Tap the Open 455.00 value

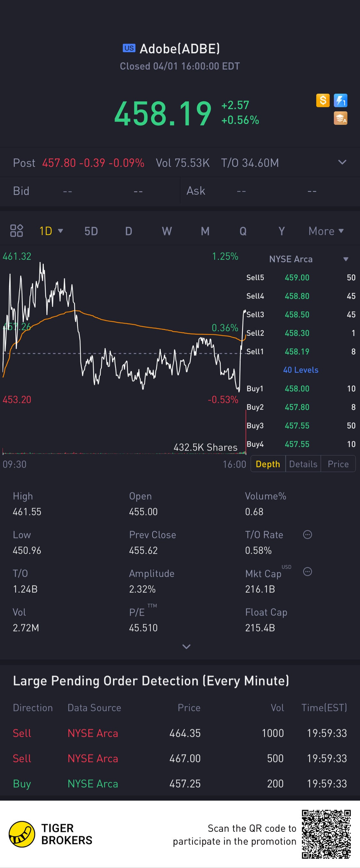[143, 512]
